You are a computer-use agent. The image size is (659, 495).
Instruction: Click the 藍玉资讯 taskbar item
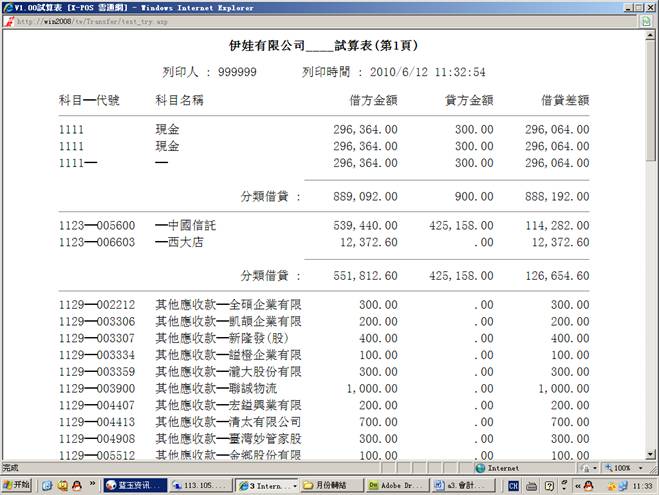132,485
